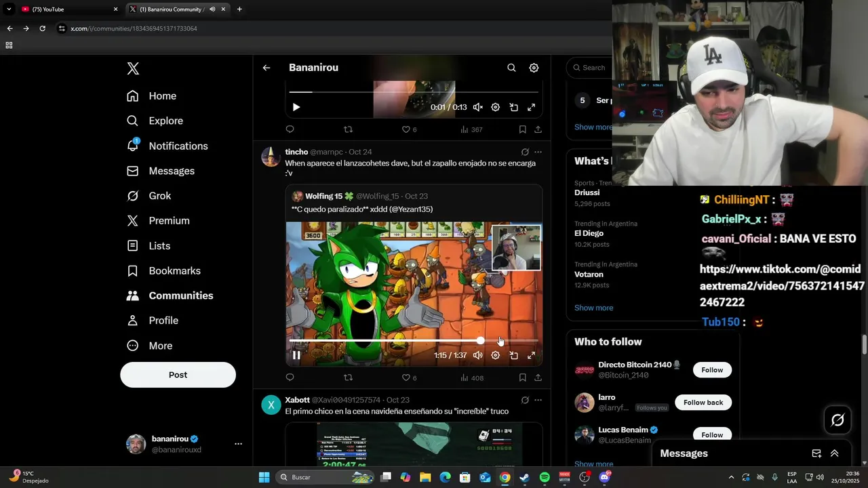Screen dimensions: 868x488
Task: Mute the Plants vs Zombies video
Action: coord(477,355)
